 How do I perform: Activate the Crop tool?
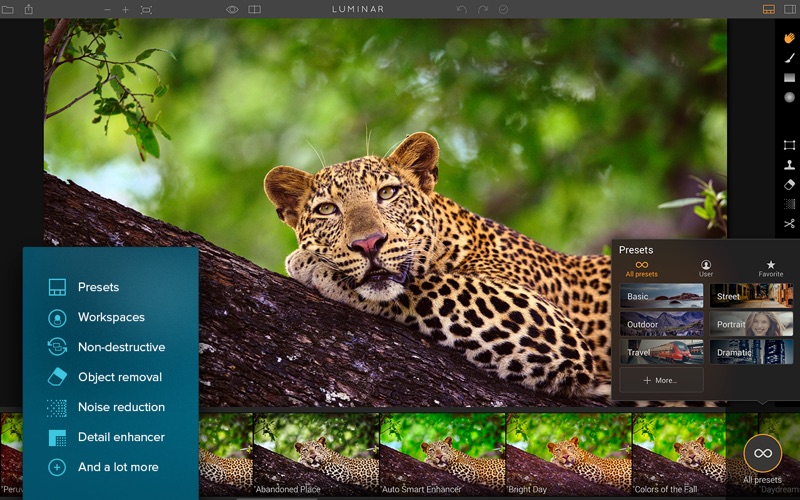pos(789,145)
